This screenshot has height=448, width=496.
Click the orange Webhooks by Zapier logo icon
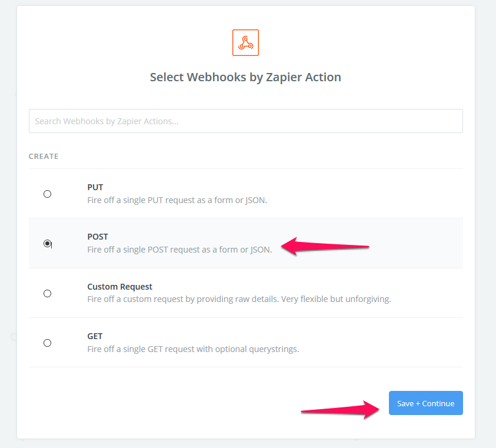point(245,43)
